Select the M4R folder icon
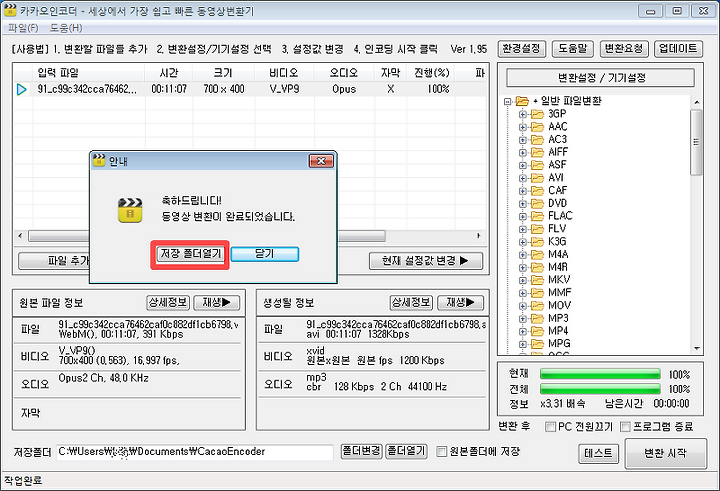The image size is (720, 491). point(537,267)
